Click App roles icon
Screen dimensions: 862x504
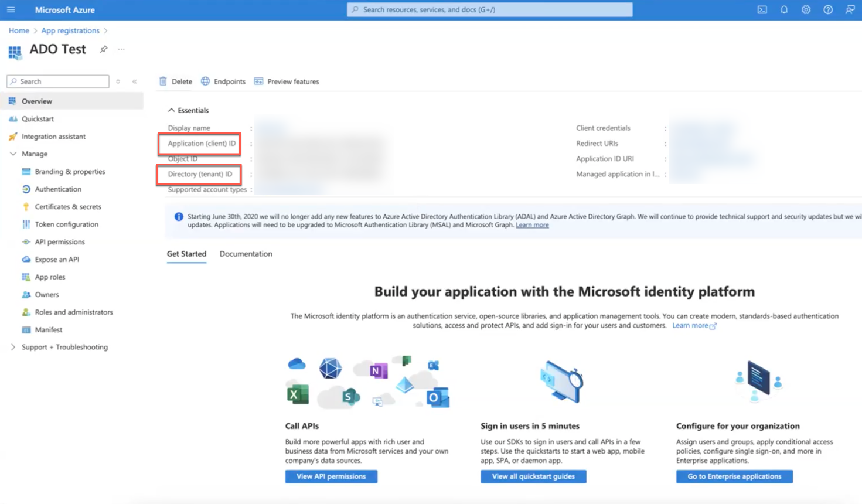[26, 277]
